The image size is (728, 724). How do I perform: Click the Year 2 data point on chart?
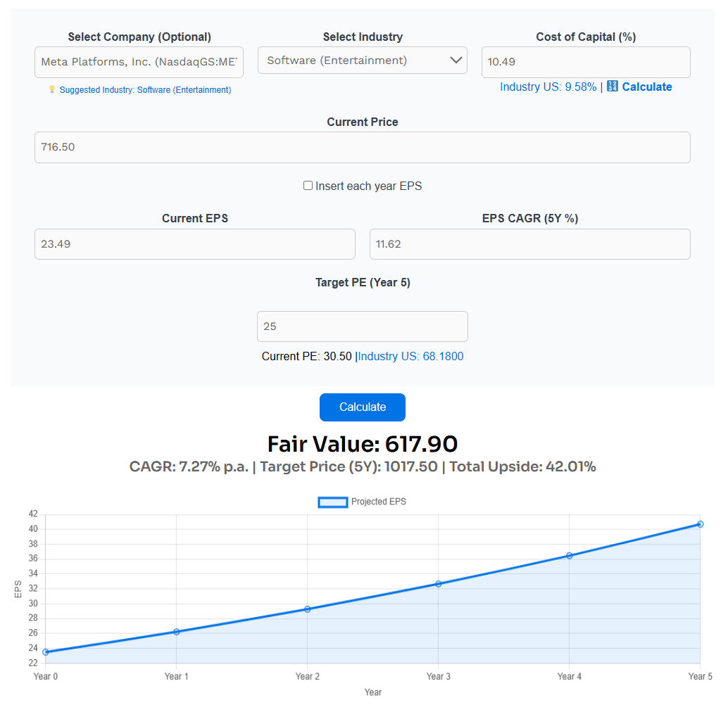pos(308,609)
